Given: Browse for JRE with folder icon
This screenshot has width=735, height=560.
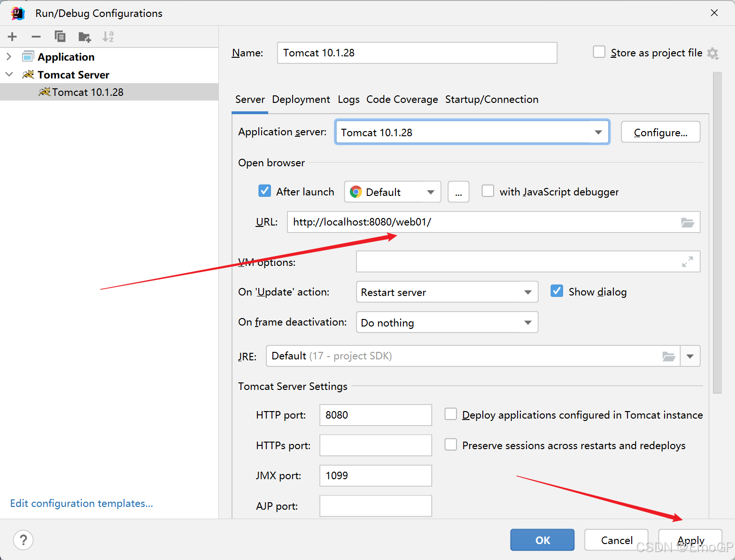Looking at the screenshot, I should click(669, 356).
